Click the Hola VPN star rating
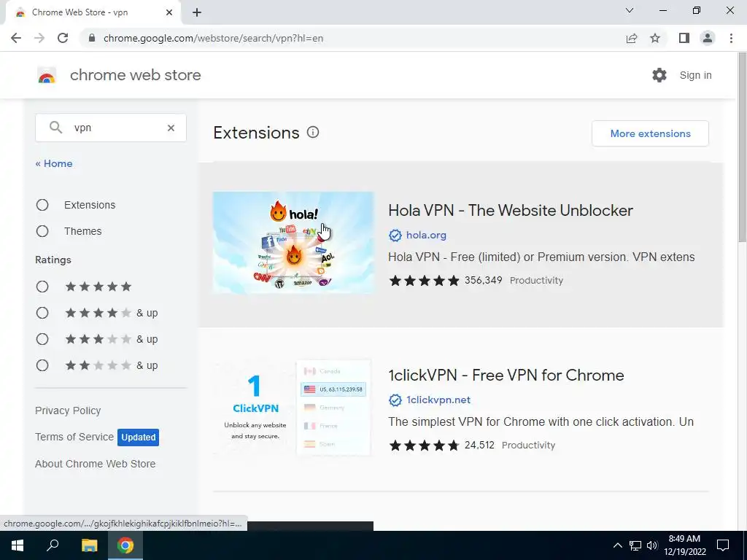Viewport: 747px width, 560px height. 424,281
